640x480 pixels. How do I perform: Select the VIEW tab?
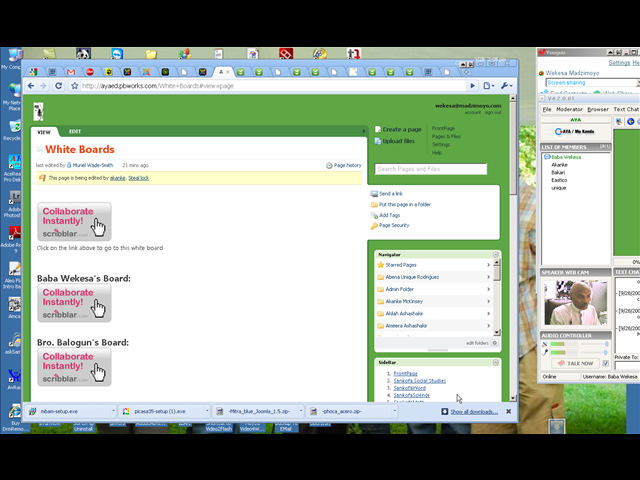[44, 132]
